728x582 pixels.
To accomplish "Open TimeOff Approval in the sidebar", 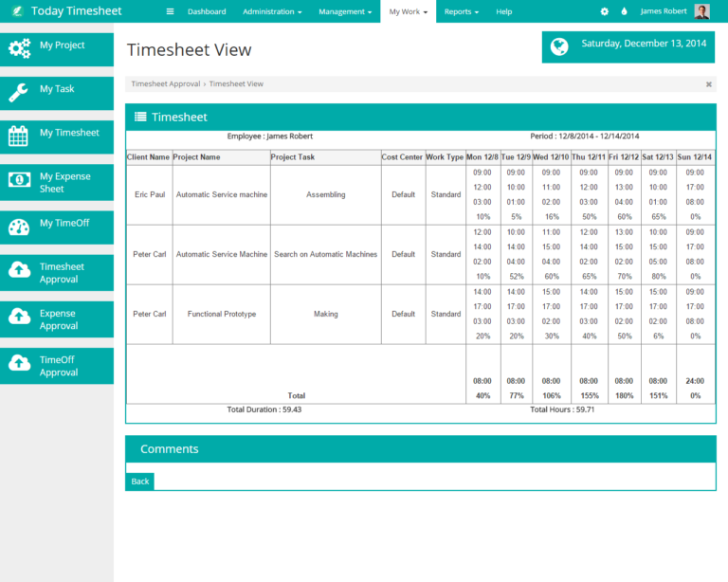I will click(57, 366).
